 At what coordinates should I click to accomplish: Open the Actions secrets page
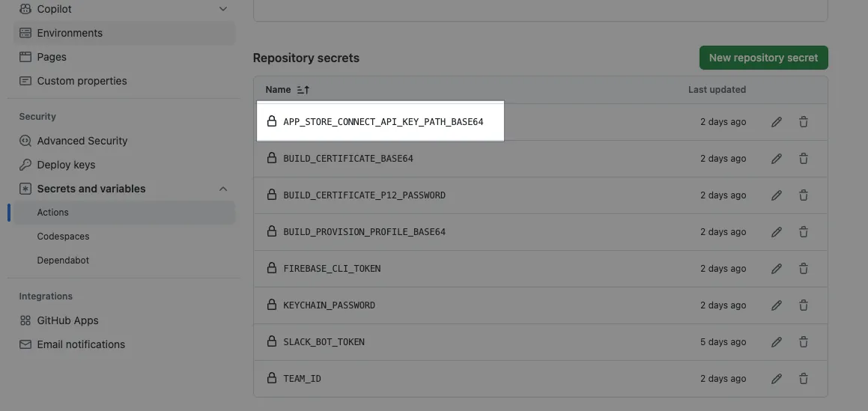[53, 213]
